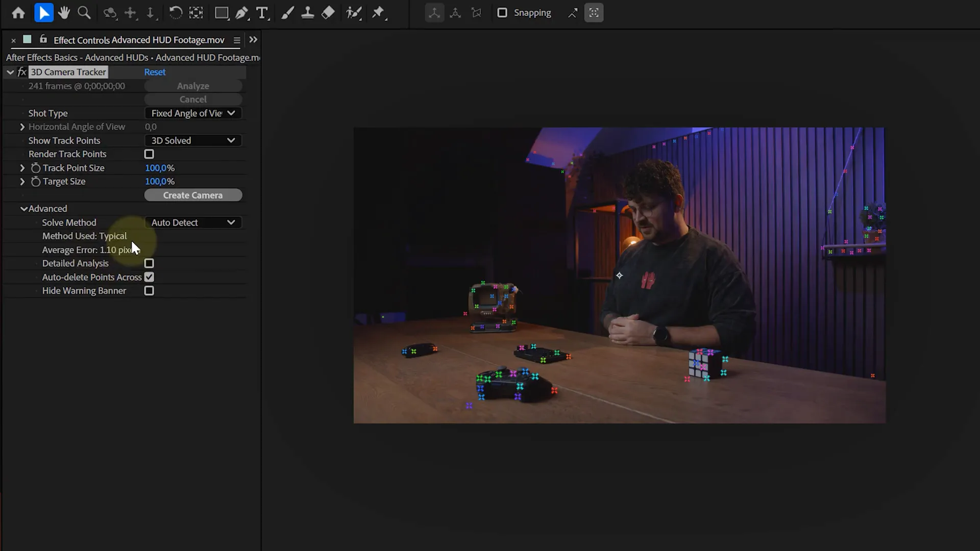Viewport: 980px width, 551px height.
Task: Select the Brush tool
Action: point(287,13)
